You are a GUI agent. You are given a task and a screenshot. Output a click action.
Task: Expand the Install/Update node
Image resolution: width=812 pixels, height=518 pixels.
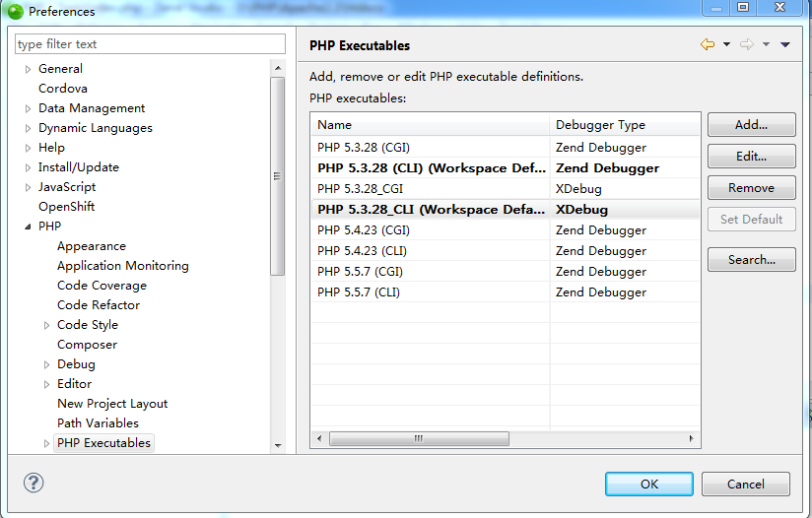pos(28,167)
